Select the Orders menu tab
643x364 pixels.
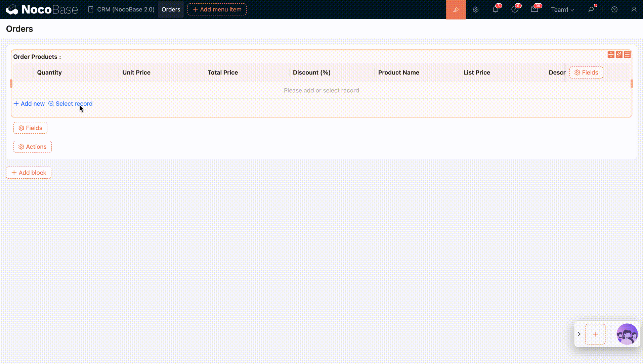[x=171, y=9]
